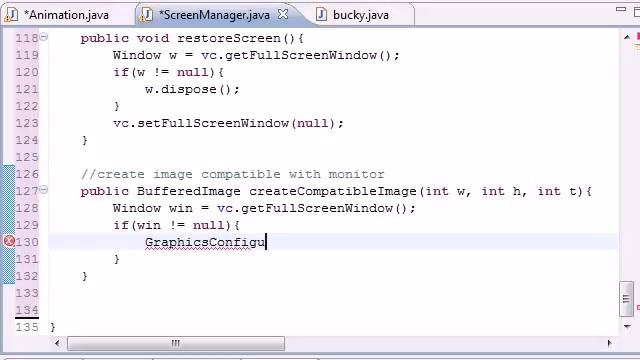
Task: Switch to the *ScreenManager.java tab
Action: tap(214, 15)
